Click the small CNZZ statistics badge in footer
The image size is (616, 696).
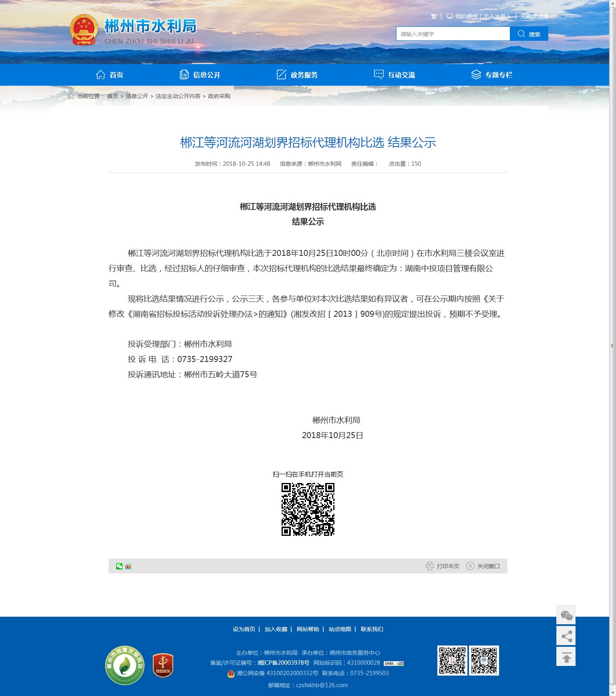[x=394, y=663]
